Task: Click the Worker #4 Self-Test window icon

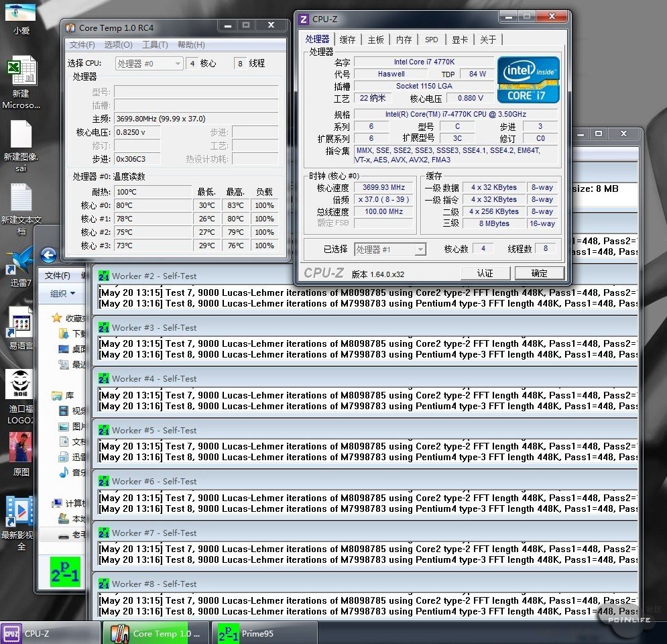Action: coord(104,378)
